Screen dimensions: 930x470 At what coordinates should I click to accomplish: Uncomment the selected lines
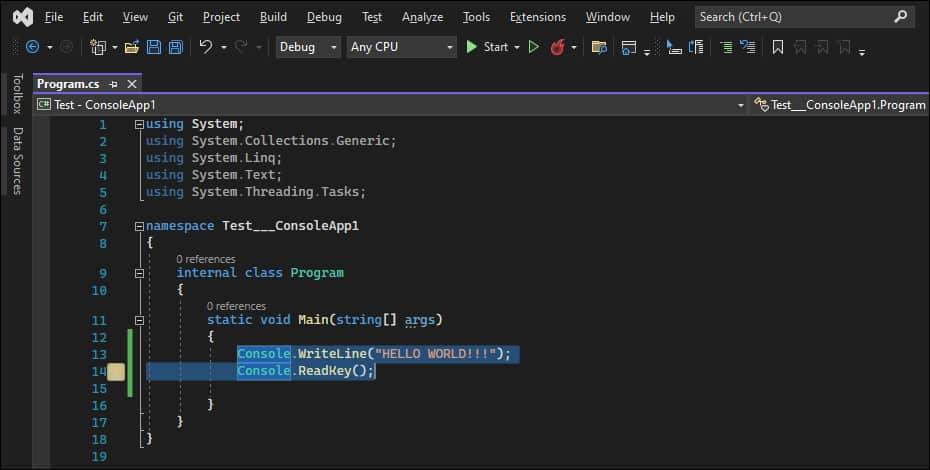[x=748, y=47]
